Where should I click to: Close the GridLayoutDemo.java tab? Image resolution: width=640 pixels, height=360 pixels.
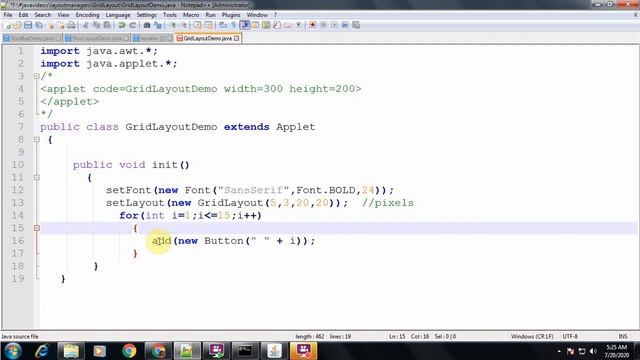(x=237, y=38)
